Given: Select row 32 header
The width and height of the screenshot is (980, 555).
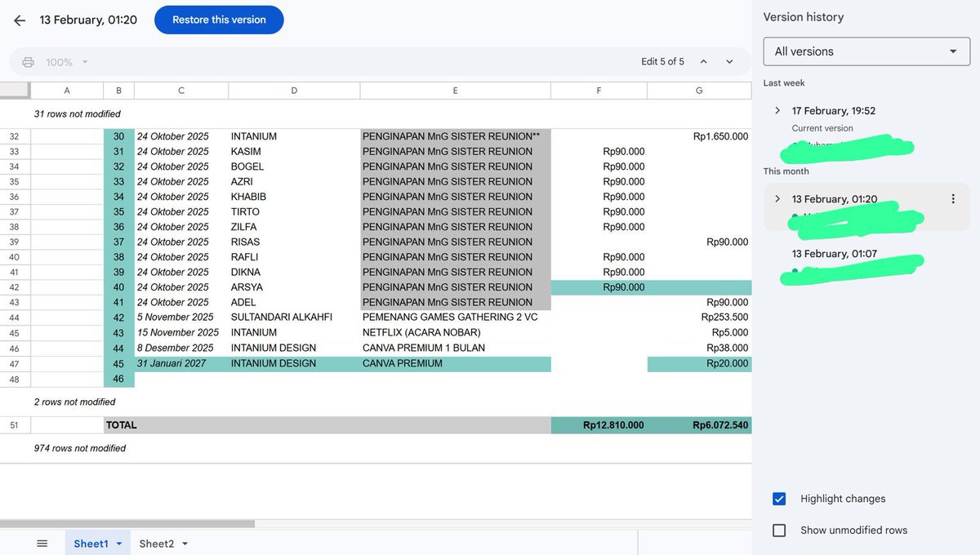Looking at the screenshot, I should [x=15, y=136].
